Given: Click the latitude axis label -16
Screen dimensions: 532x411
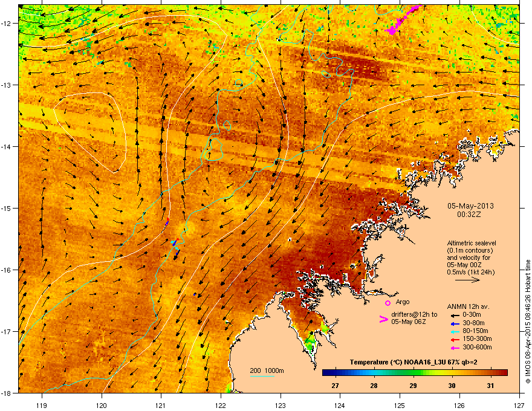Looking at the screenshot, I should pos(7,270).
